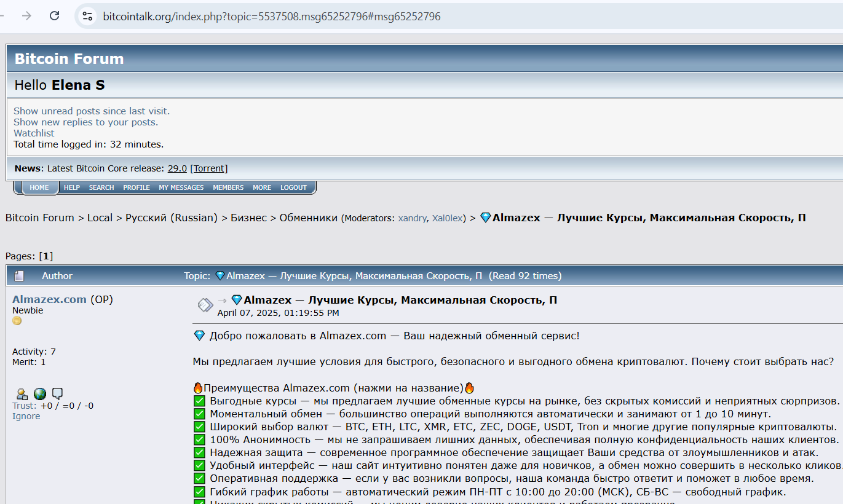
Task: Click Merit: 1 text
Action: pos(29,362)
